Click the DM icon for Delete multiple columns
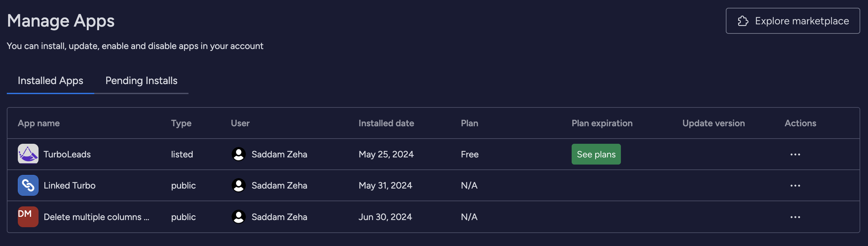This screenshot has height=246, width=868. [28, 217]
